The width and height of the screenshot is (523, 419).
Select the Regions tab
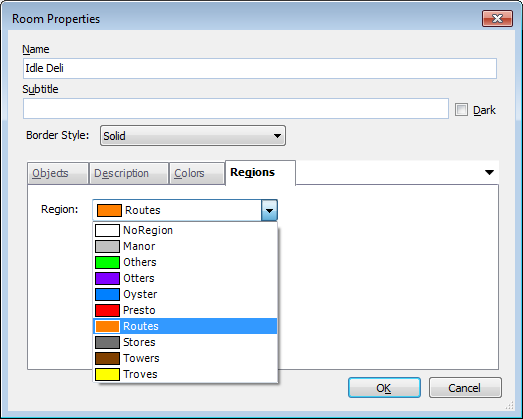click(x=260, y=172)
